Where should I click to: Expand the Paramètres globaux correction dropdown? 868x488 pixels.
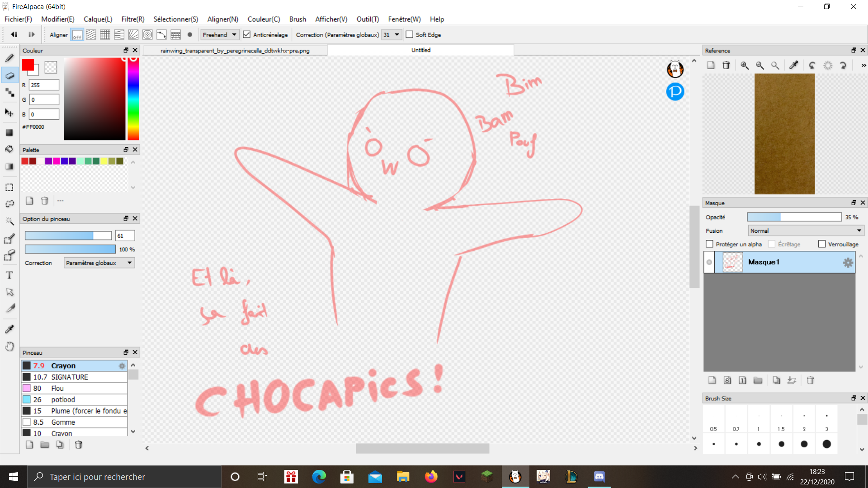click(x=99, y=263)
